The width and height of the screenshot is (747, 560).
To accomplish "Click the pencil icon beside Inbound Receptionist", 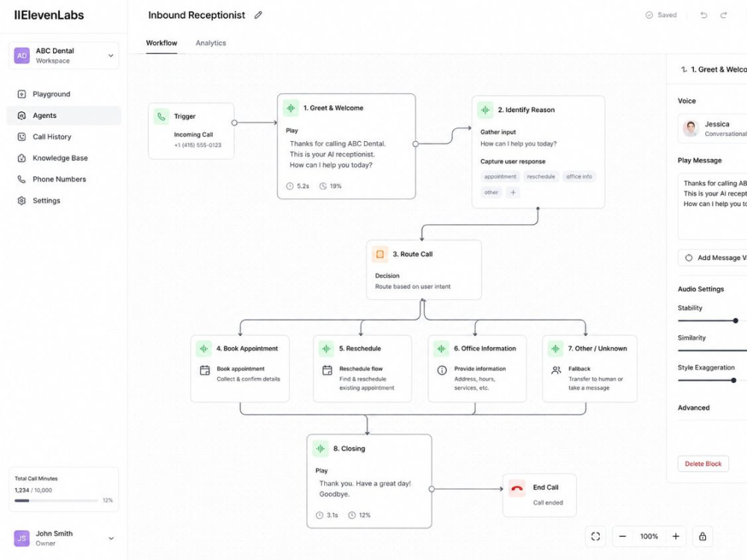I will coord(258,15).
